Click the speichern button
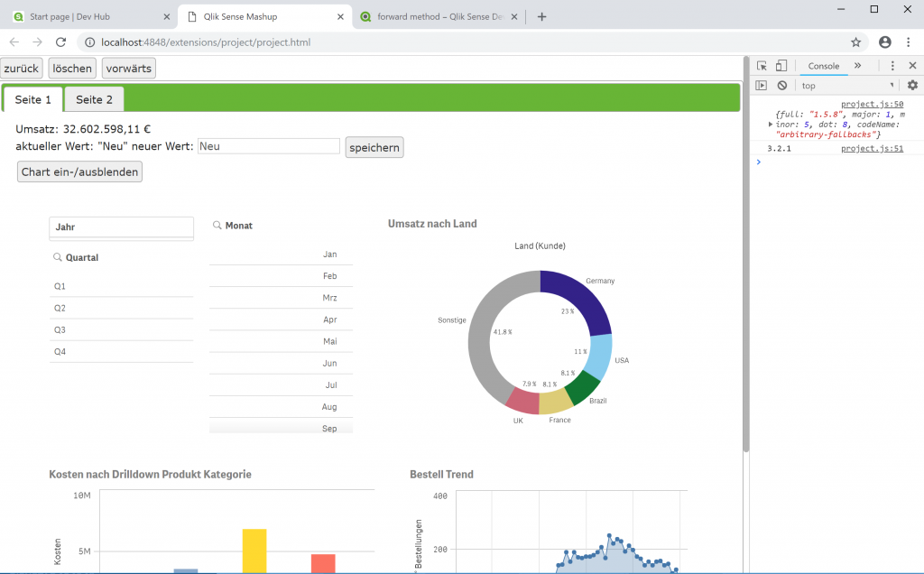 [374, 146]
